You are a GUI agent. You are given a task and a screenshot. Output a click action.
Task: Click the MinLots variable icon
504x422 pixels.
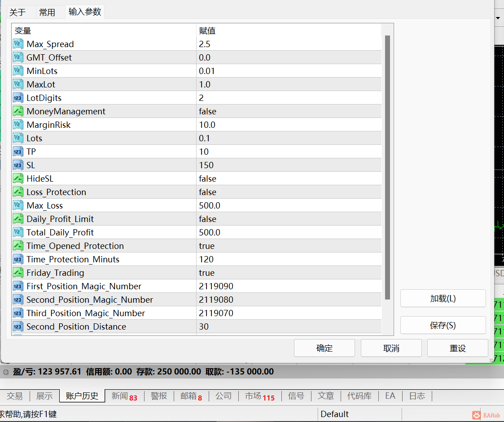pos(18,71)
